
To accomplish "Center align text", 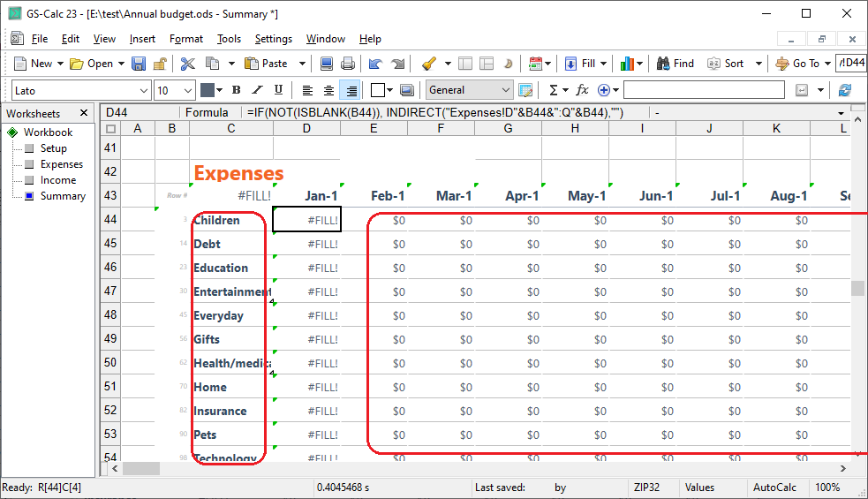I will tap(328, 90).
